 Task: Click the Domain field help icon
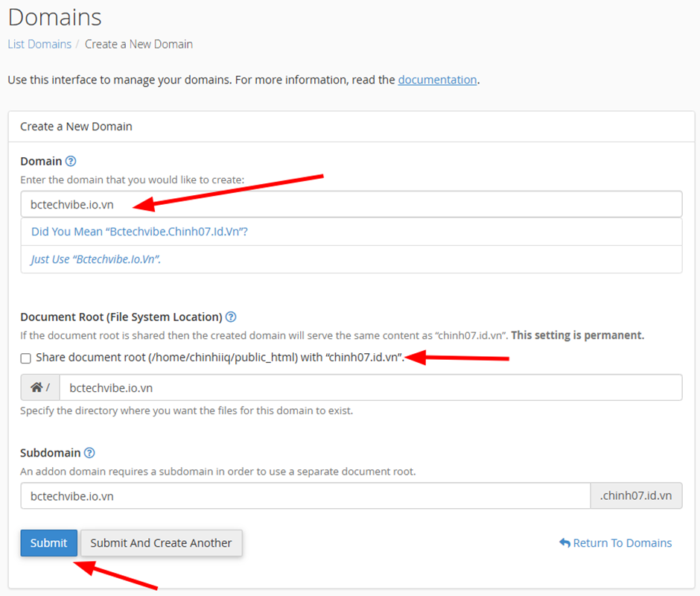(x=71, y=161)
